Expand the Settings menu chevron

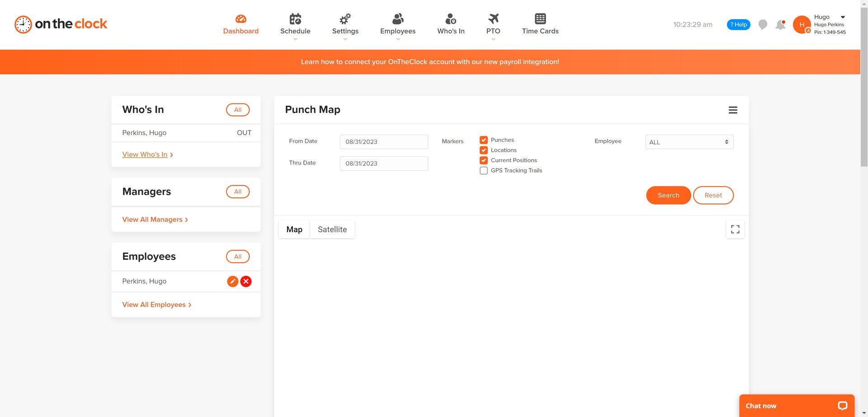pyautogui.click(x=345, y=39)
